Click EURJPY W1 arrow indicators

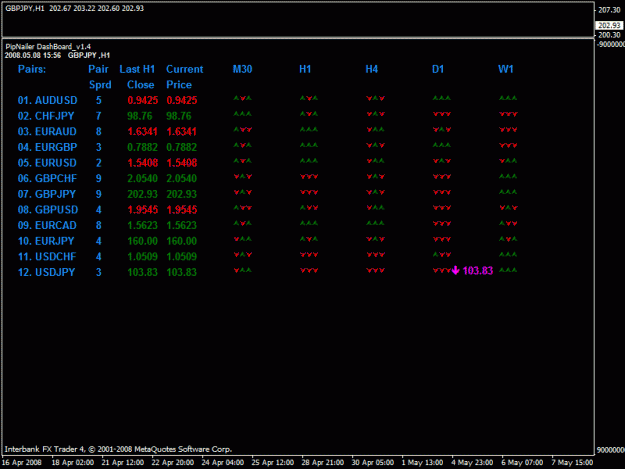pos(508,239)
